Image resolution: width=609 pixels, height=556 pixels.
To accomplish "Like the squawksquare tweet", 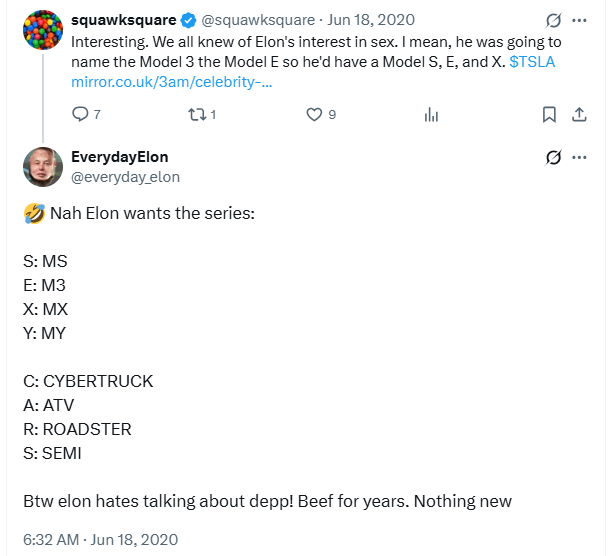I will (314, 115).
